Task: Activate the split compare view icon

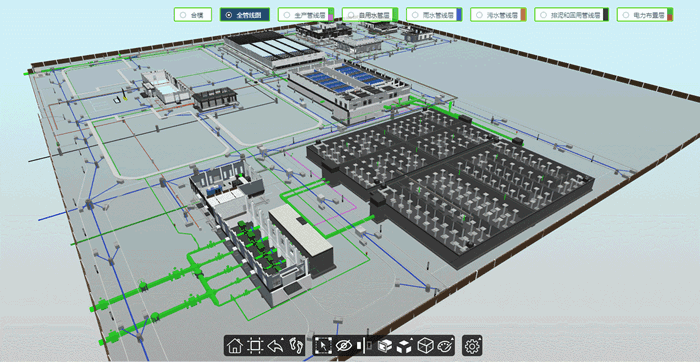Action: coord(364,345)
